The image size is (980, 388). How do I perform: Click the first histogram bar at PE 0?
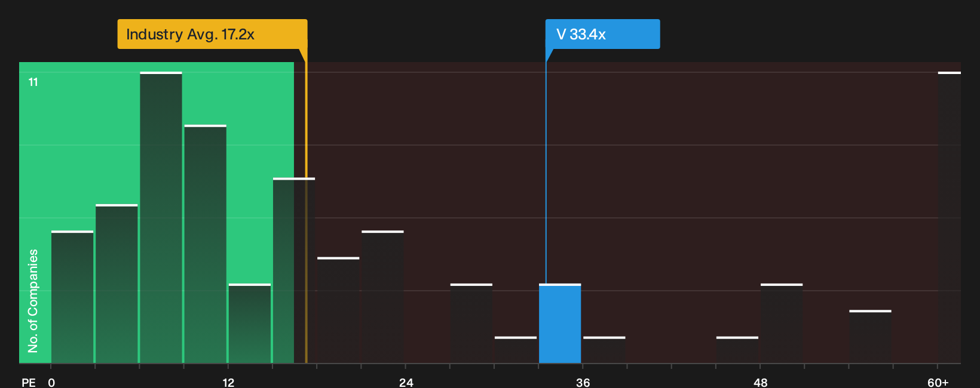[72, 297]
